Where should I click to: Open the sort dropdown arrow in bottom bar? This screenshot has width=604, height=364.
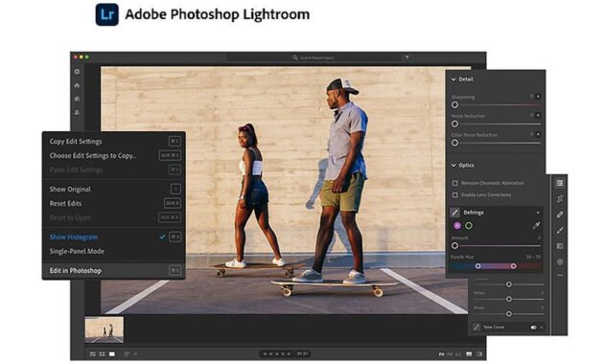(x=135, y=354)
